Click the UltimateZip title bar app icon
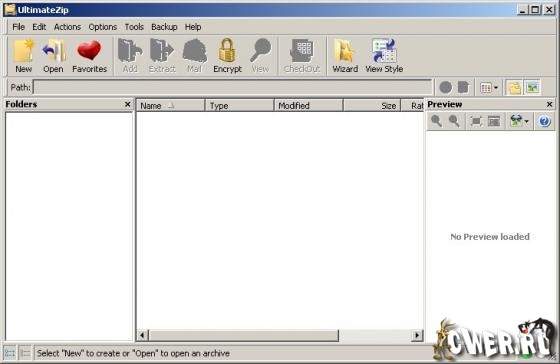 [10, 10]
